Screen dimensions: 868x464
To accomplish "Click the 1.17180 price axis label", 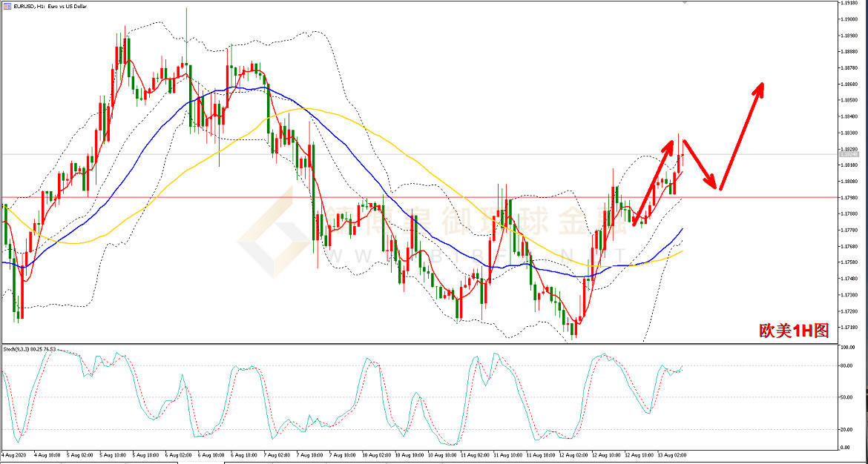I will (x=850, y=327).
